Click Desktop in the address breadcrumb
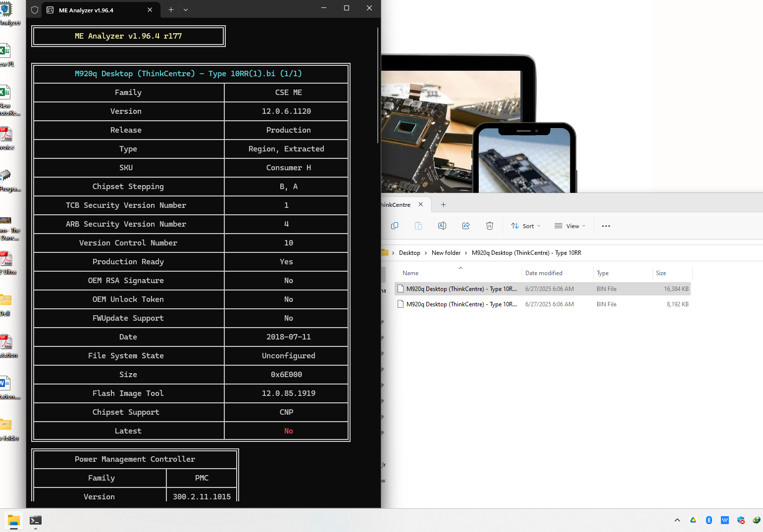 pyautogui.click(x=409, y=253)
